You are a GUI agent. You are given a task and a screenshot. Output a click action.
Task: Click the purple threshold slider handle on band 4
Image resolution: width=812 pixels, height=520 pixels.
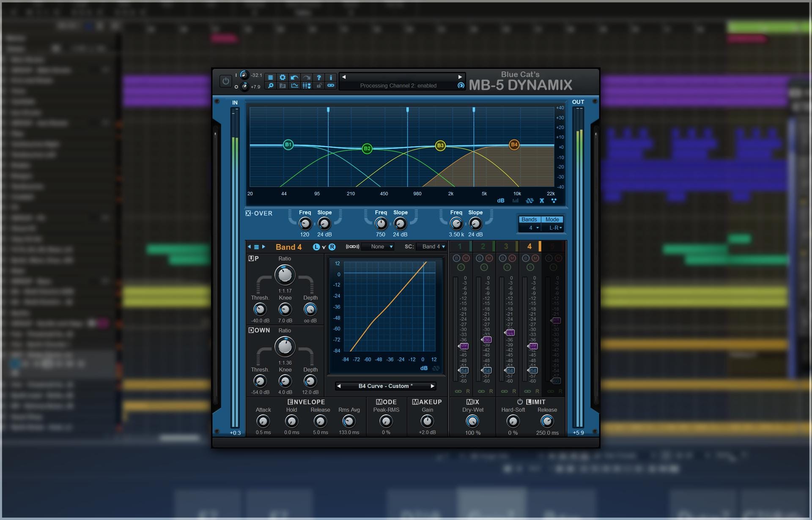pyautogui.click(x=532, y=346)
